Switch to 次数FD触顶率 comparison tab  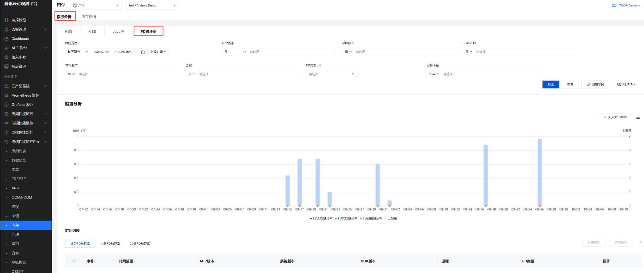[140, 244]
